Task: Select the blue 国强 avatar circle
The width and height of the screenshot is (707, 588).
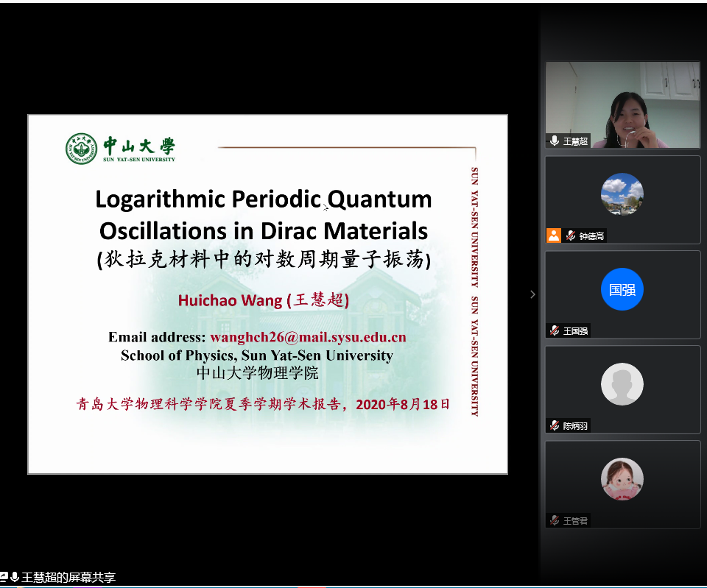Action: pyautogui.click(x=622, y=289)
